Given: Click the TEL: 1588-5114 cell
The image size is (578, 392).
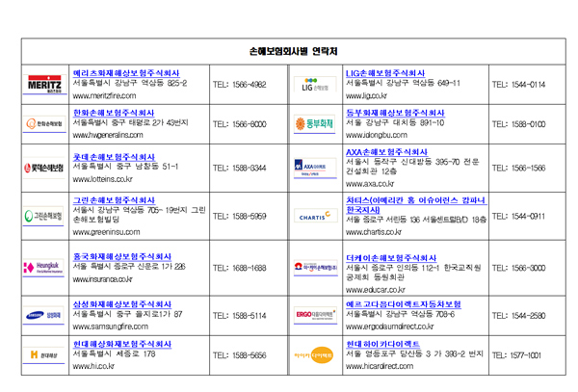Looking at the screenshot, I should (x=249, y=316).
